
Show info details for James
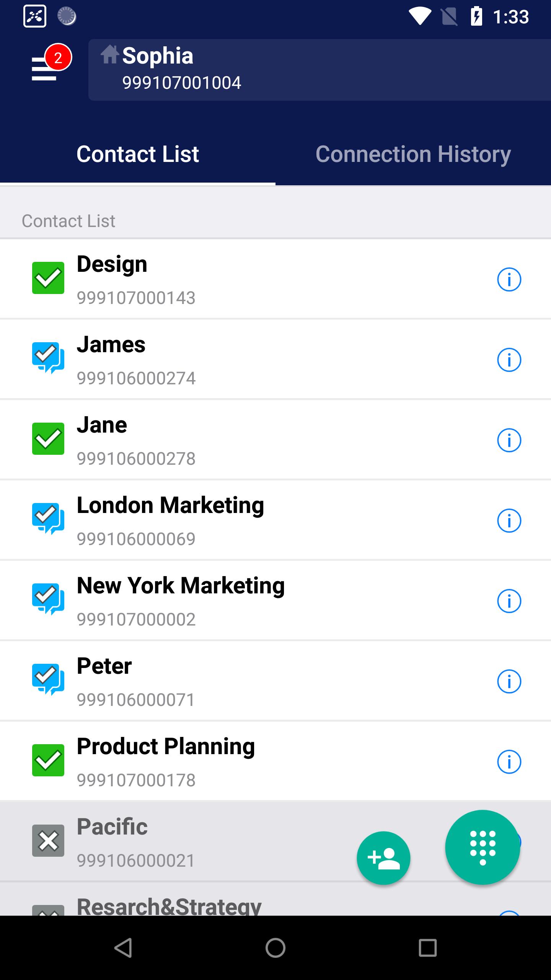coord(509,360)
